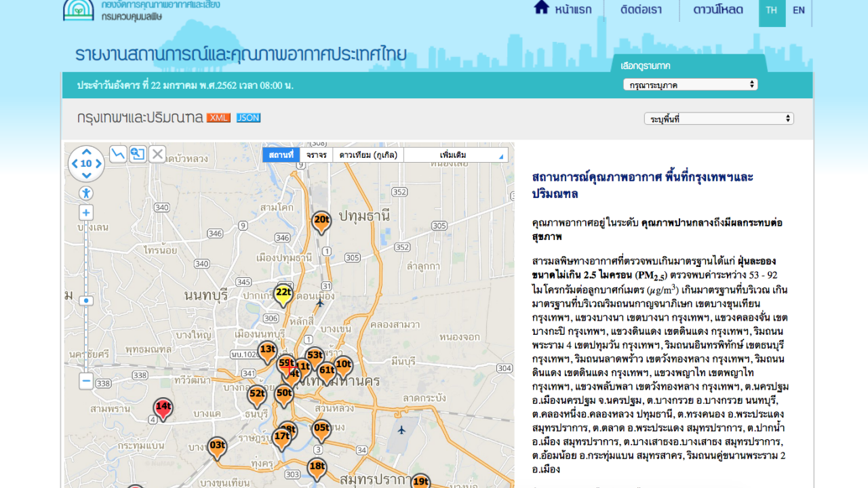Click the home icon in header
The height and width of the screenshot is (488, 868).
(541, 8)
